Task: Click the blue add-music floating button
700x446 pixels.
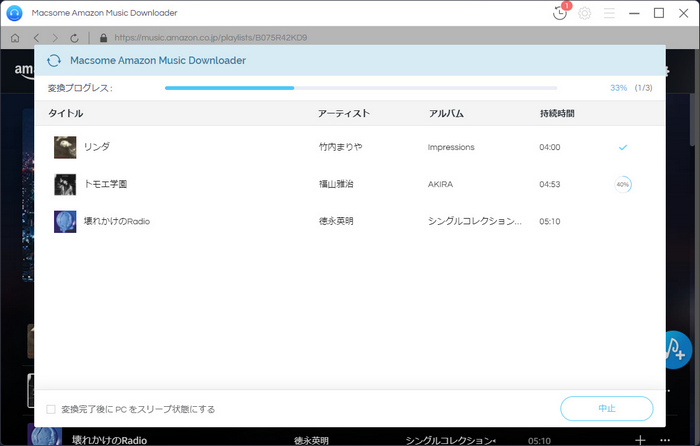Action: (675, 350)
